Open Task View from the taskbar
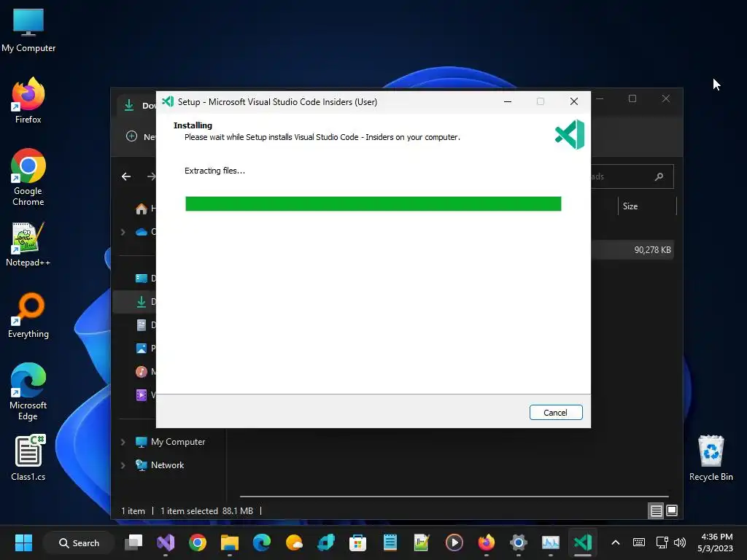747x560 pixels. tap(133, 542)
